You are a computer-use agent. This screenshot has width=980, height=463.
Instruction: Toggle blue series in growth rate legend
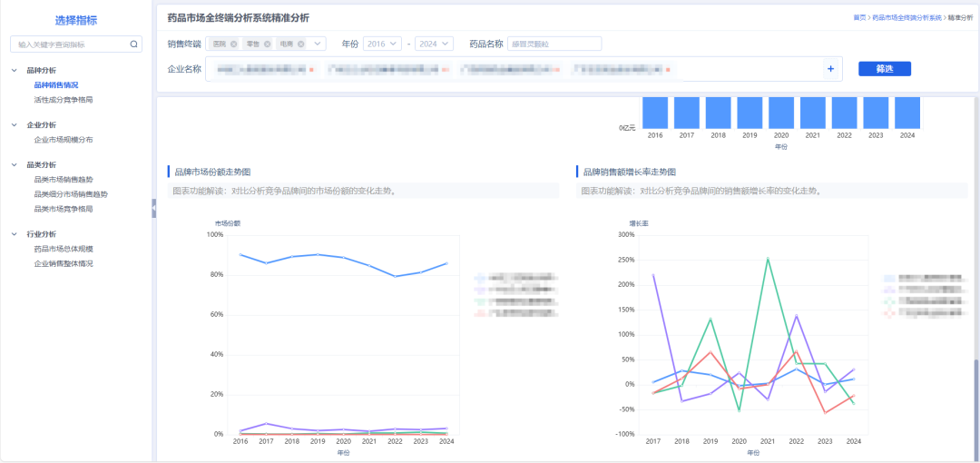tap(923, 278)
